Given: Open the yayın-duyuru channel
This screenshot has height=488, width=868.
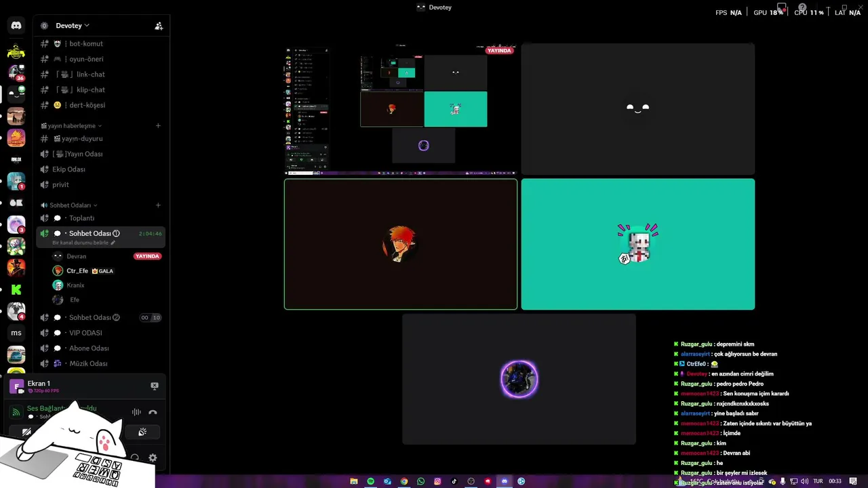Looking at the screenshot, I should click(101, 138).
